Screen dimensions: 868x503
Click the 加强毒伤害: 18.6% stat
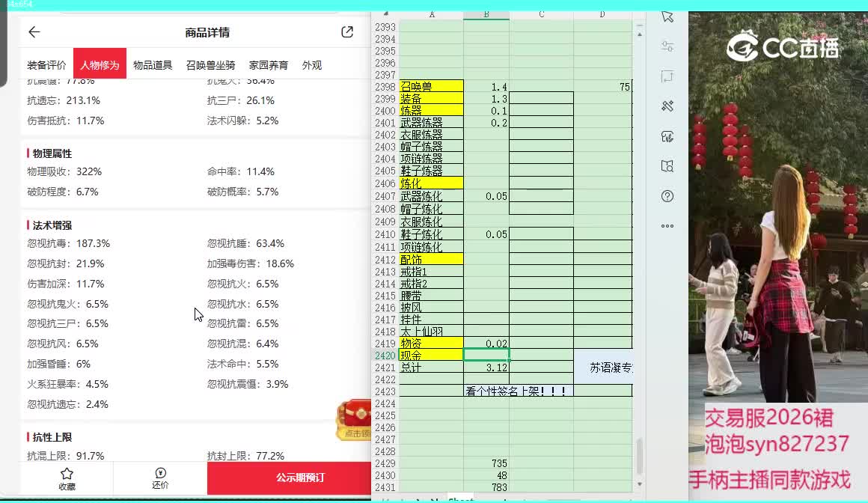(250, 263)
